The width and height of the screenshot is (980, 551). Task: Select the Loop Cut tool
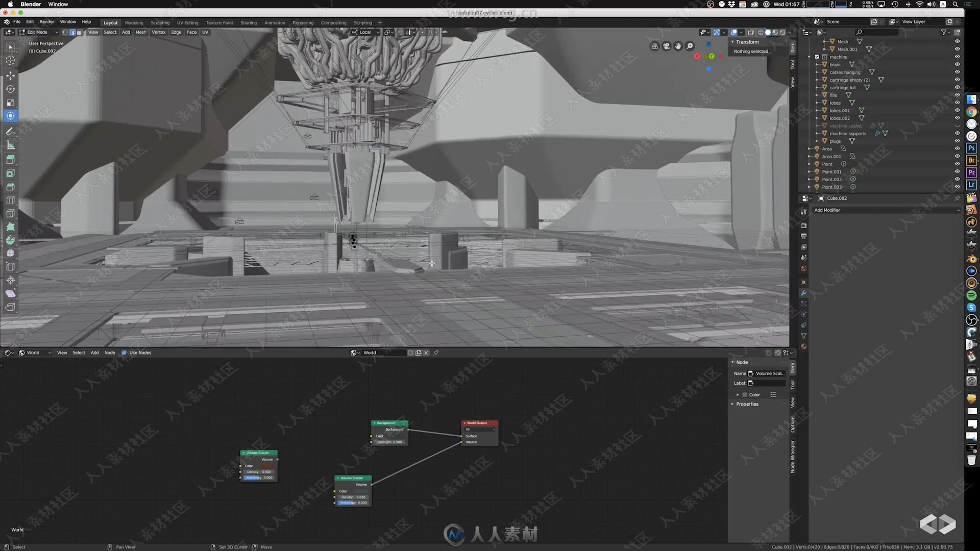[10, 200]
